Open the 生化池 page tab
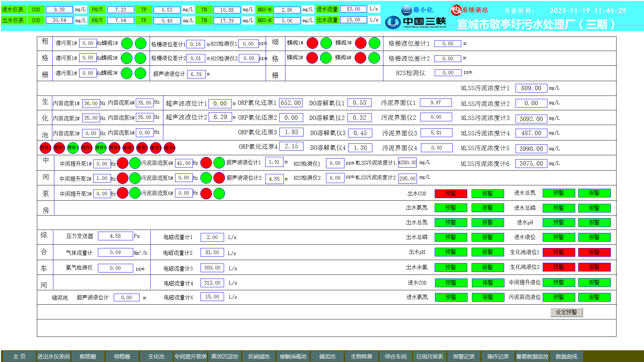Screen dimensions: 644x362 point(156,356)
